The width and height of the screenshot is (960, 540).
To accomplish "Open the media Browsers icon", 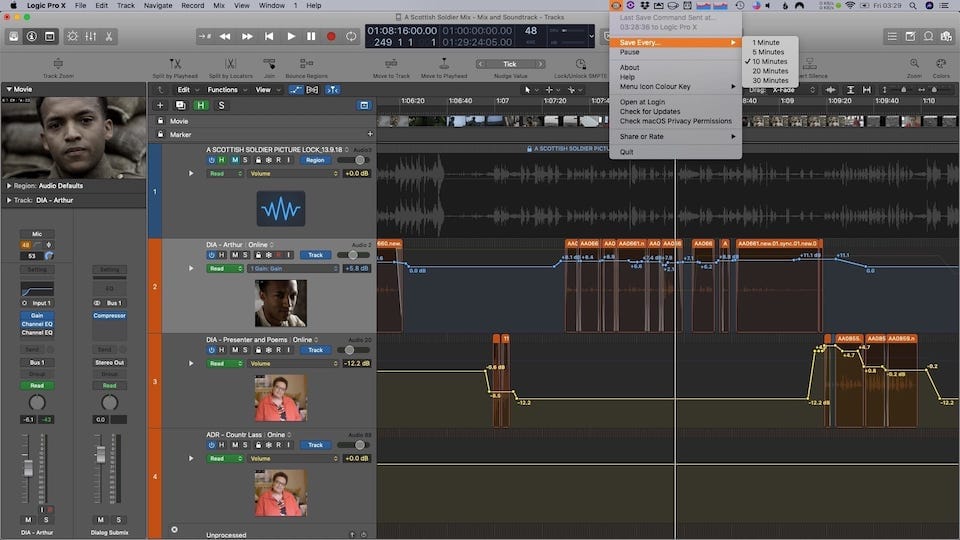I will [947, 37].
